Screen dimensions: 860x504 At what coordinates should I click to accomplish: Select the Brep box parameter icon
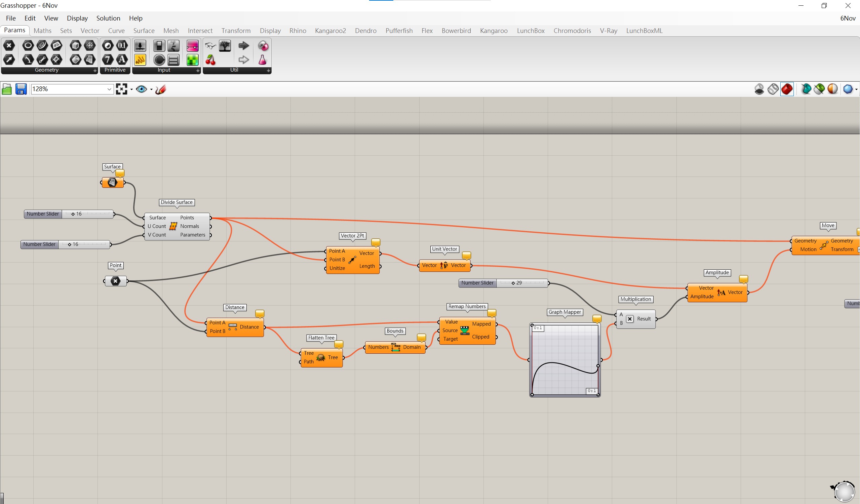[x=75, y=45]
